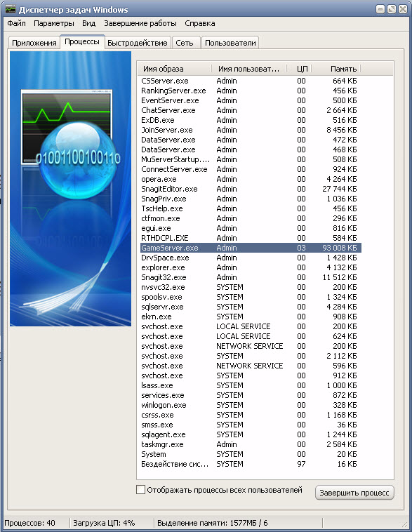Select the sqlservr.exe process

point(251,307)
